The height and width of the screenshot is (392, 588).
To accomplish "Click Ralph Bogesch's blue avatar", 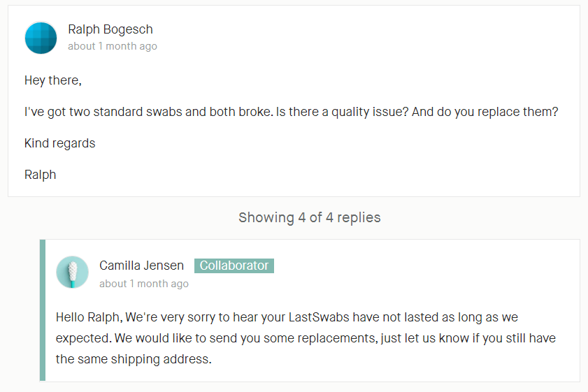I will (x=41, y=38).
